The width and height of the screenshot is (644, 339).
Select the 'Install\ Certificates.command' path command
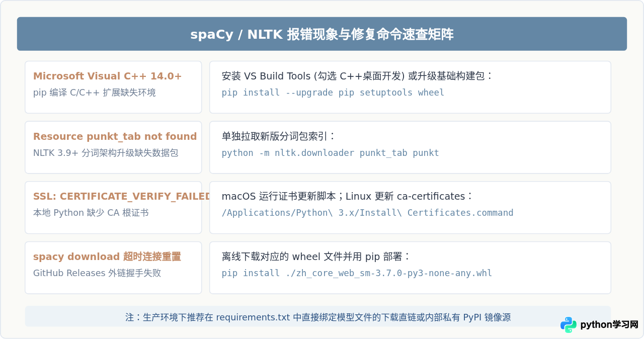pyautogui.click(x=368, y=213)
